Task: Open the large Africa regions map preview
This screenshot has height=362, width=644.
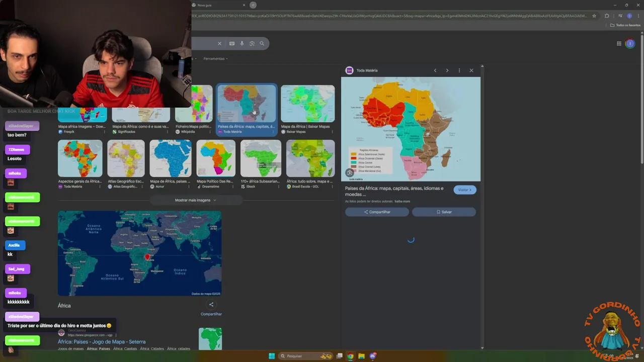Action: coord(411,129)
